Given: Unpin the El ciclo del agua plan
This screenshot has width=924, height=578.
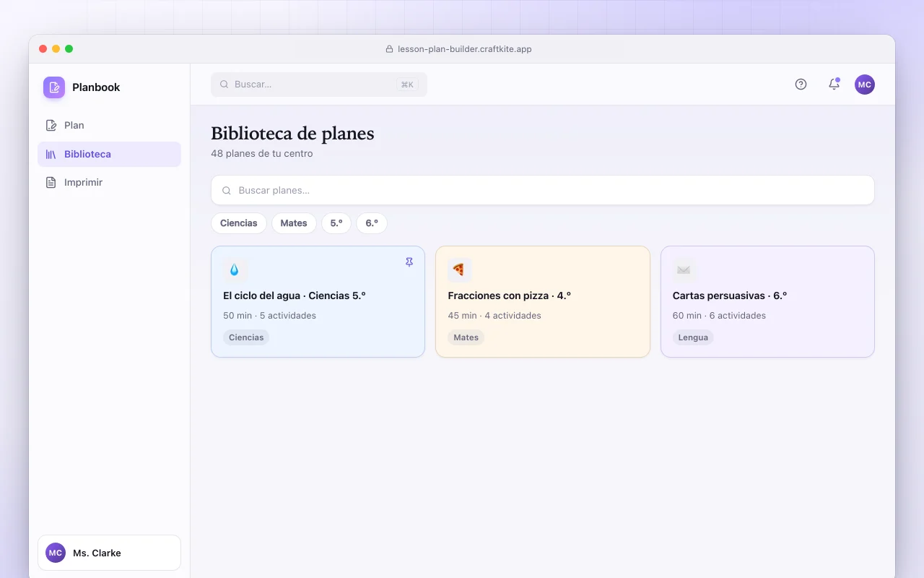Looking at the screenshot, I should click(x=409, y=262).
